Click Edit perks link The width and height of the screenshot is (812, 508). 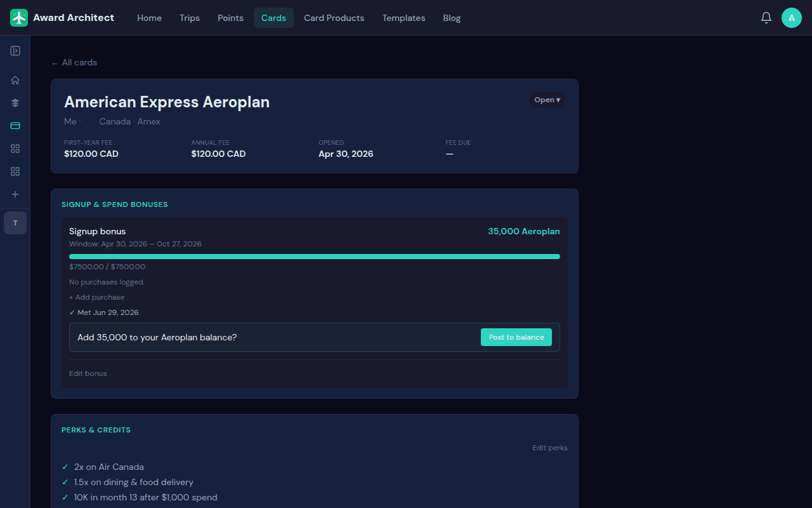550,448
